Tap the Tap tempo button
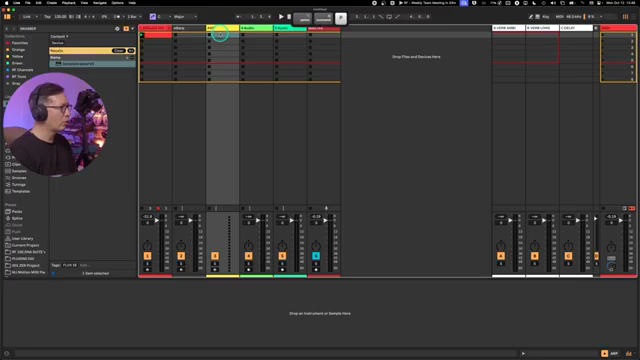Viewport: 640px width, 360px height. [47, 17]
